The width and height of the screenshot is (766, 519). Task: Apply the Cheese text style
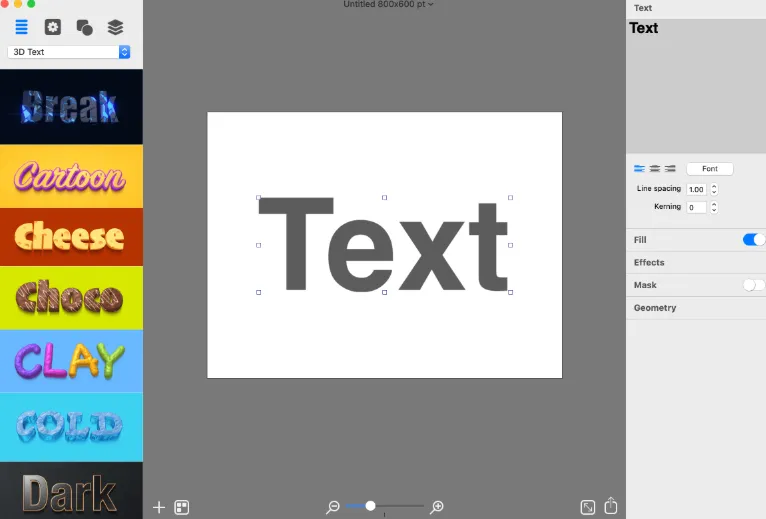coord(71,237)
